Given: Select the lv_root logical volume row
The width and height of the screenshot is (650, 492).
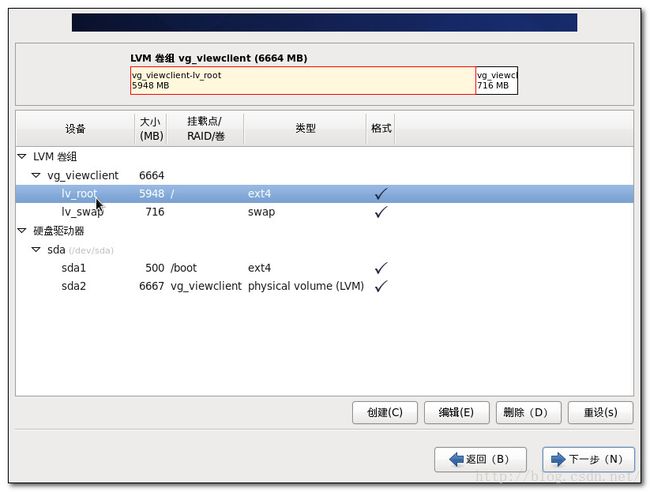Looking at the screenshot, I should point(325,194).
